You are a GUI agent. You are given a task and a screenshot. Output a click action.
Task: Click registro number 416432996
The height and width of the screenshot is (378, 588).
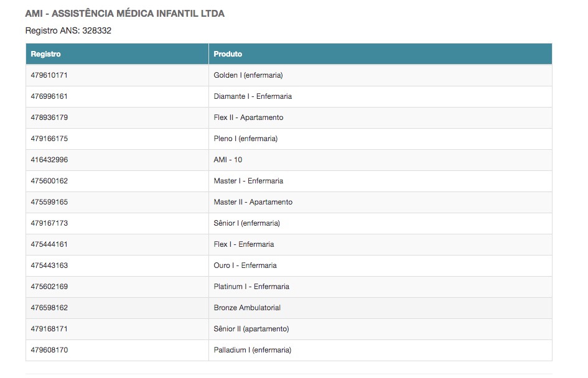49,160
